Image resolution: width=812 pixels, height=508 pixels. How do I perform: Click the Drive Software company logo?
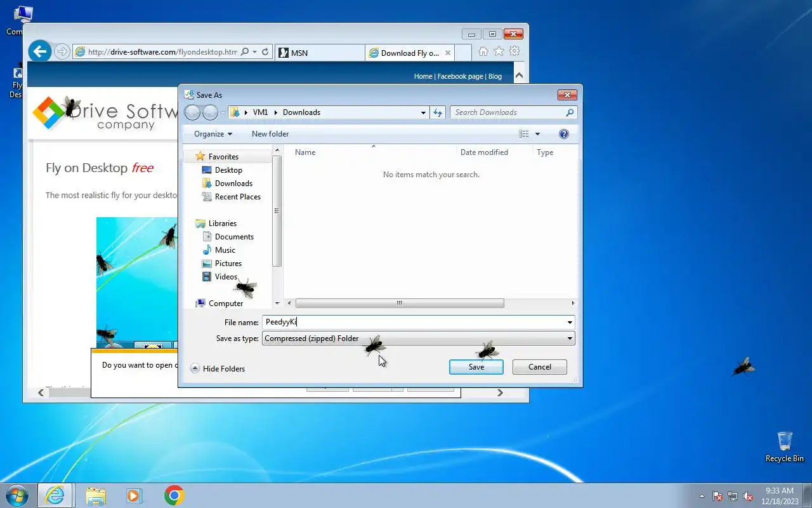tap(105, 113)
